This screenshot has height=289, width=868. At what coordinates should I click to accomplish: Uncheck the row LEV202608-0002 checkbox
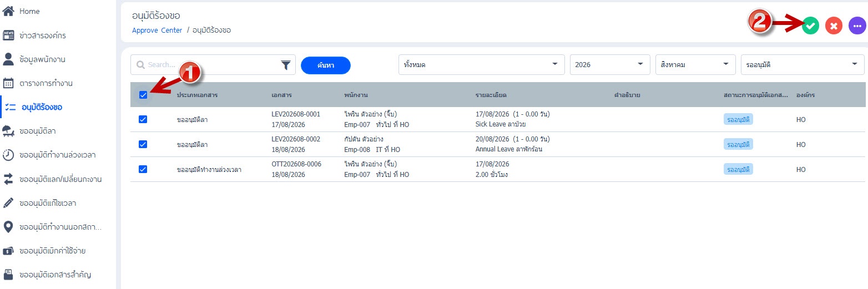point(143,144)
